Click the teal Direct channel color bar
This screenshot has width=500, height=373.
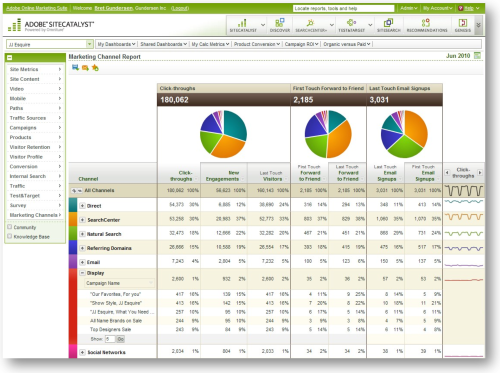pyautogui.click(x=73, y=205)
